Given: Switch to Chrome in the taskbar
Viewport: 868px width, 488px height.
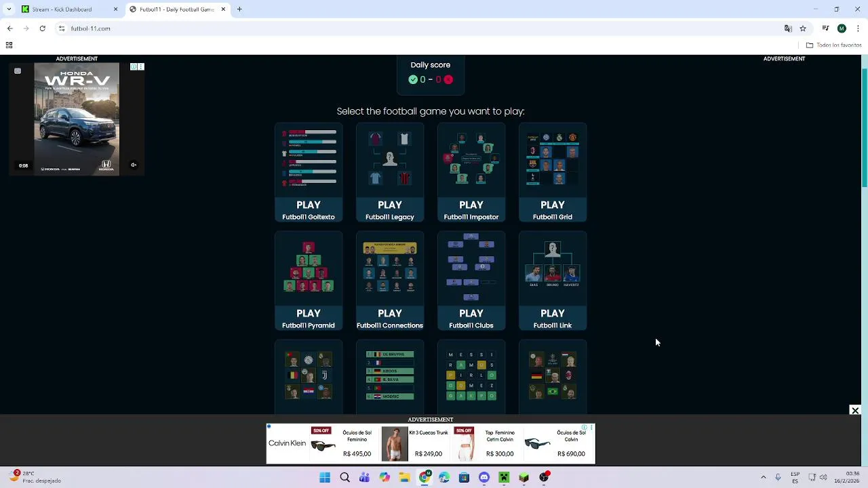Looking at the screenshot, I should [425, 478].
